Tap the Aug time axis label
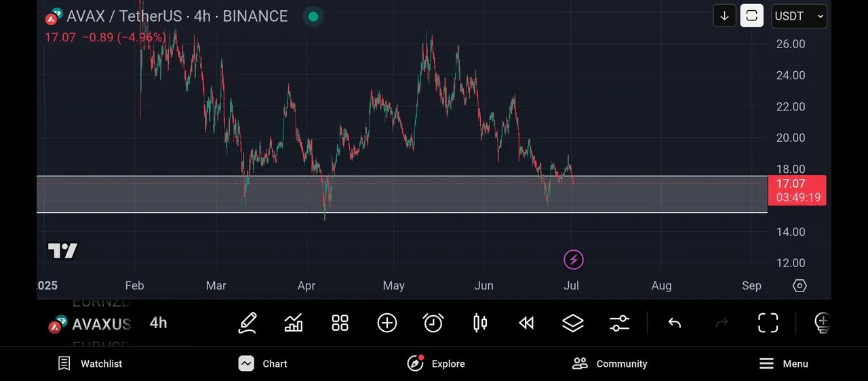Screen dimensions: 868x381 tap(661, 285)
